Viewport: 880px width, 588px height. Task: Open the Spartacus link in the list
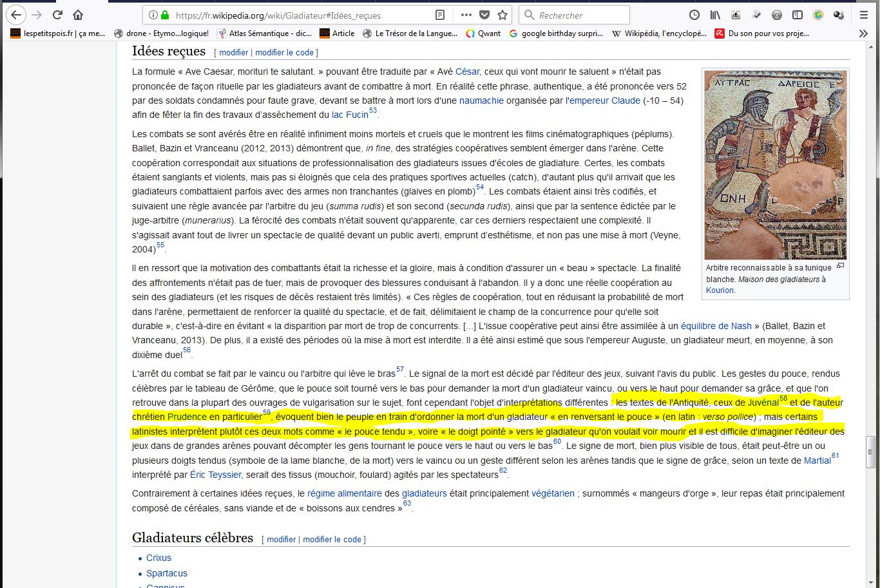click(166, 573)
